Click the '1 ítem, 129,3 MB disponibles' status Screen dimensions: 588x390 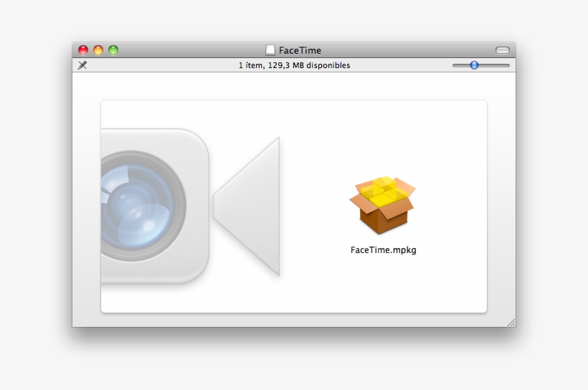point(295,65)
